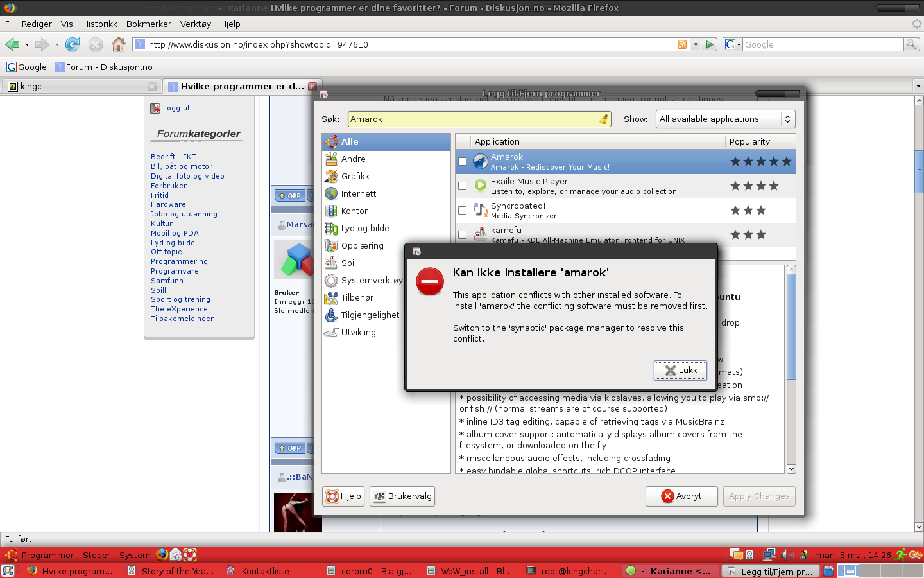Select the Opplæring category icon

(x=331, y=246)
